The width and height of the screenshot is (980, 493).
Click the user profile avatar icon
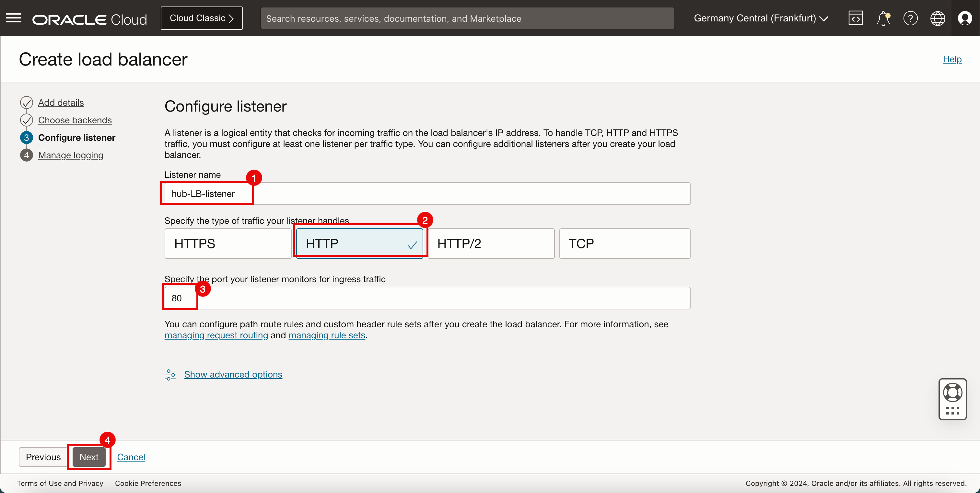965,18
